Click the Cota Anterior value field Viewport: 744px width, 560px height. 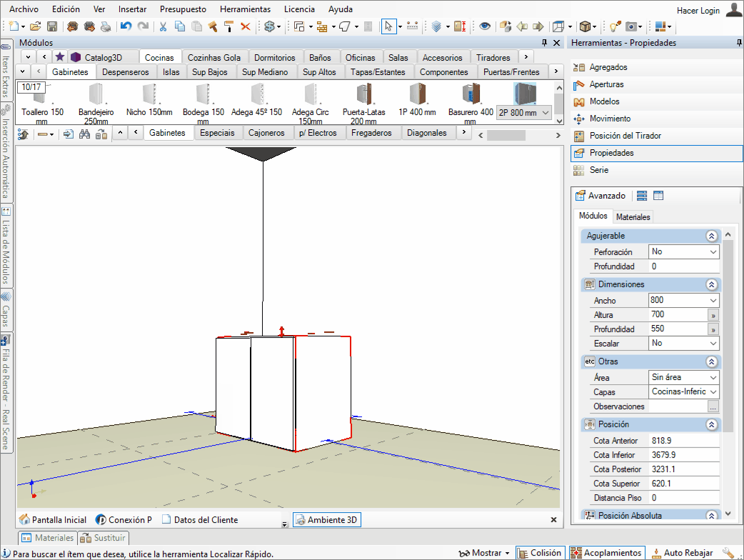coord(684,441)
